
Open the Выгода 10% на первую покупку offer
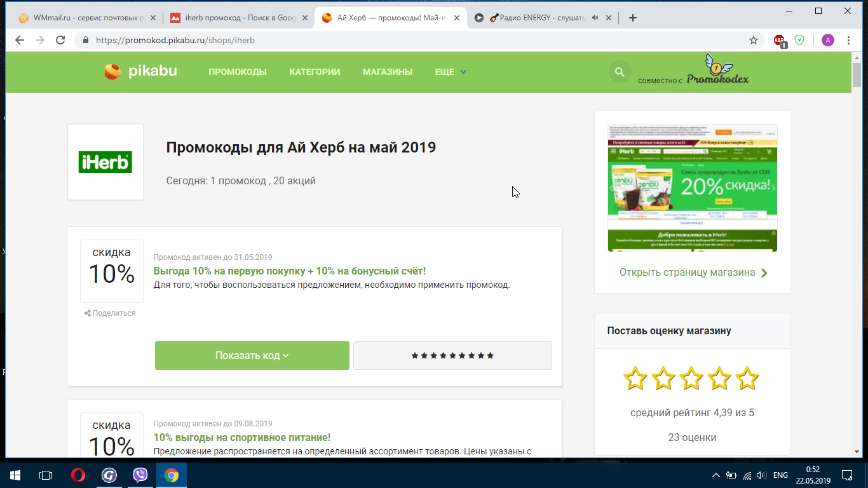(290, 271)
